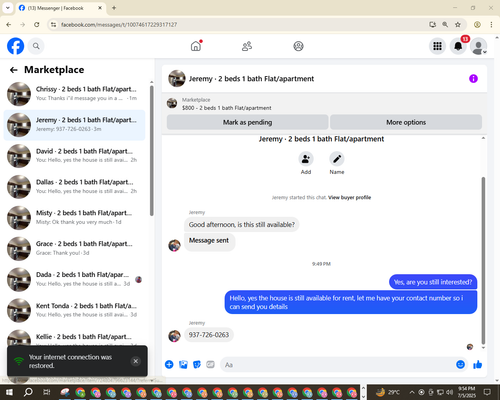Open Windows taskbar search
Viewport: 500px width, 400px height.
(28, 392)
